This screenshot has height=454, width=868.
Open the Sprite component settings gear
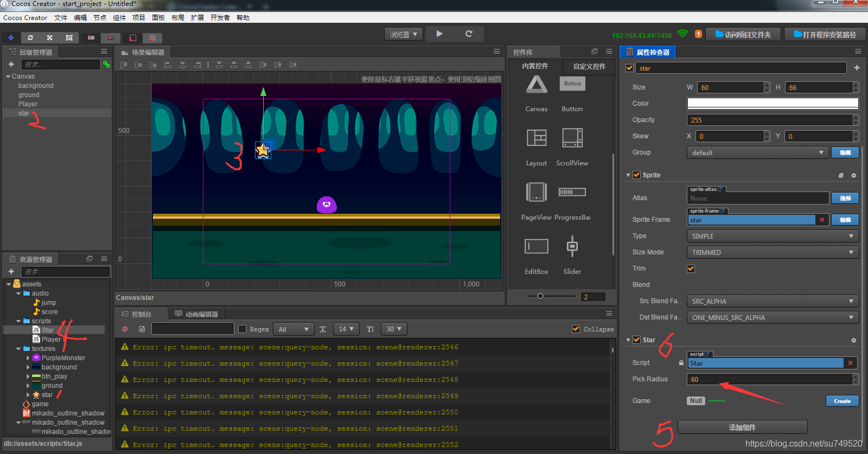[x=853, y=176]
